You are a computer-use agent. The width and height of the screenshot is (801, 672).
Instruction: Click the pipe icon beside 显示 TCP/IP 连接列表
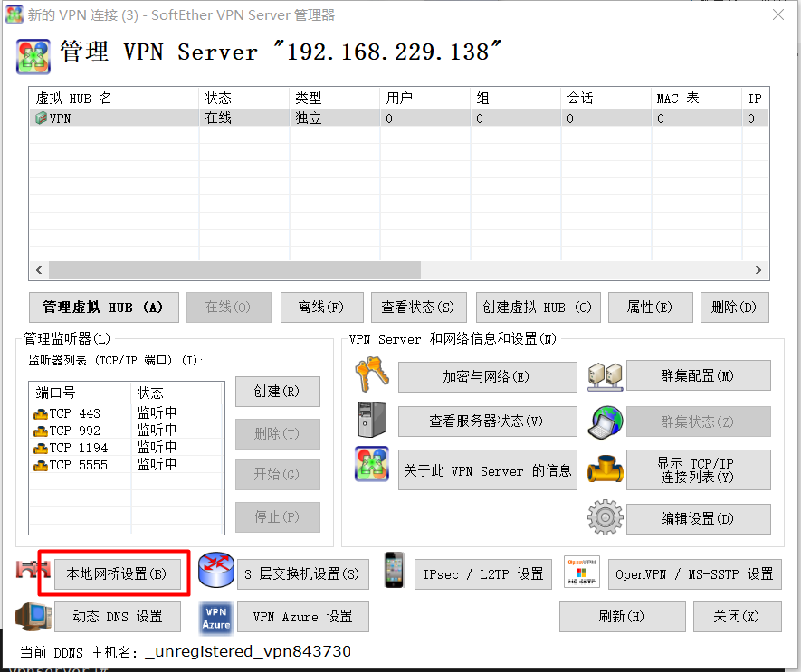(606, 469)
